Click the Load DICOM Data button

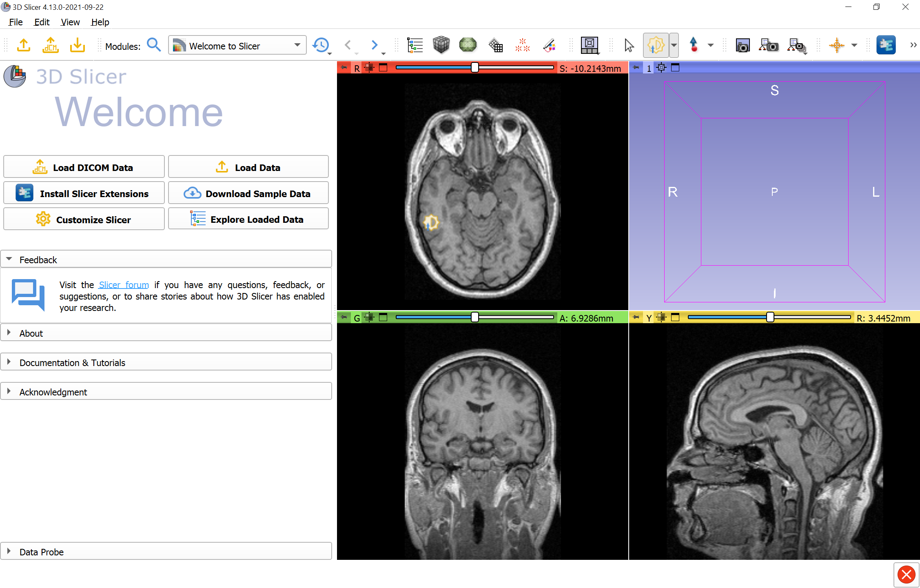[x=84, y=167]
